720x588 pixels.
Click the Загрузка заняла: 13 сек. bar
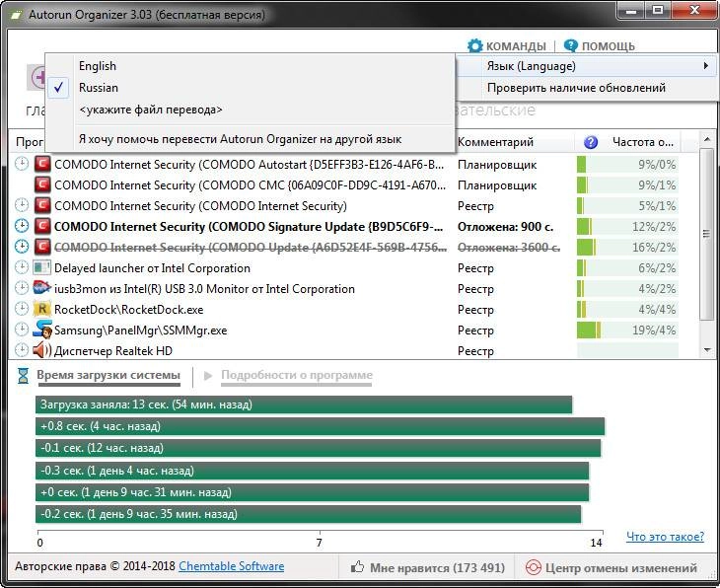[x=304, y=404]
